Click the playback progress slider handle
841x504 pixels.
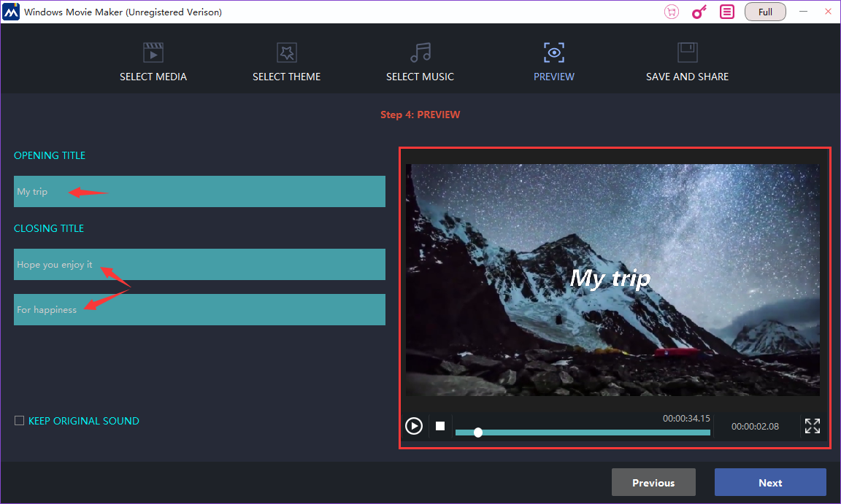478,433
